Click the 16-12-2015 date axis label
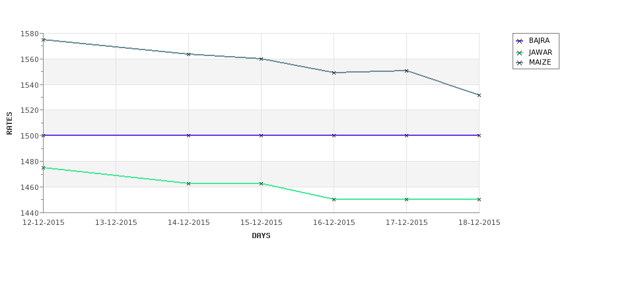The image size is (644, 283). 334,223
